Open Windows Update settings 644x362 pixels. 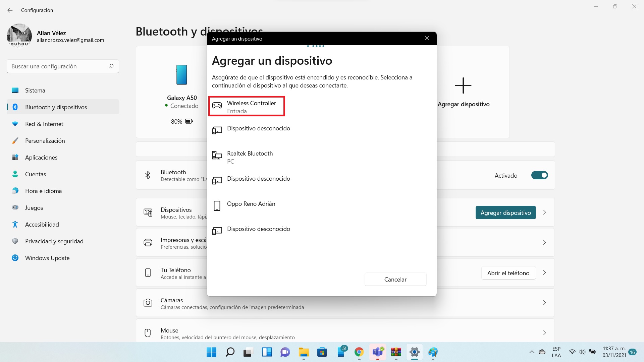point(47,258)
